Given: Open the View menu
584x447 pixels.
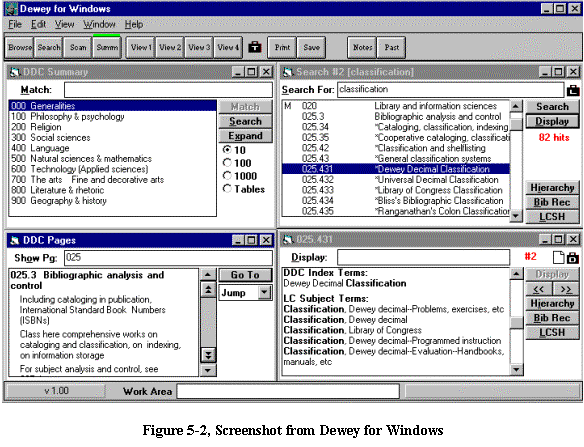Looking at the screenshot, I should (64, 25).
